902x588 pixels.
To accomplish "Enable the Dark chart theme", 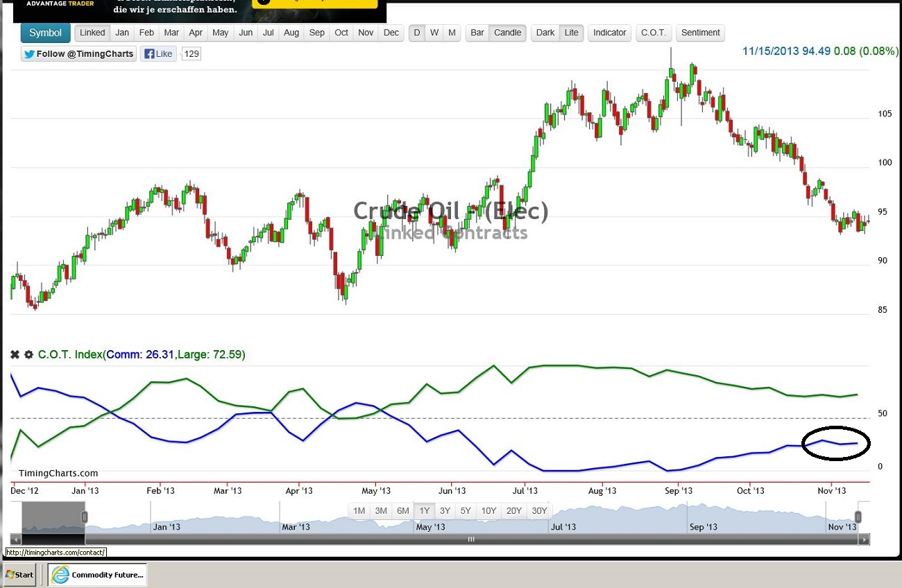I will pyautogui.click(x=545, y=32).
